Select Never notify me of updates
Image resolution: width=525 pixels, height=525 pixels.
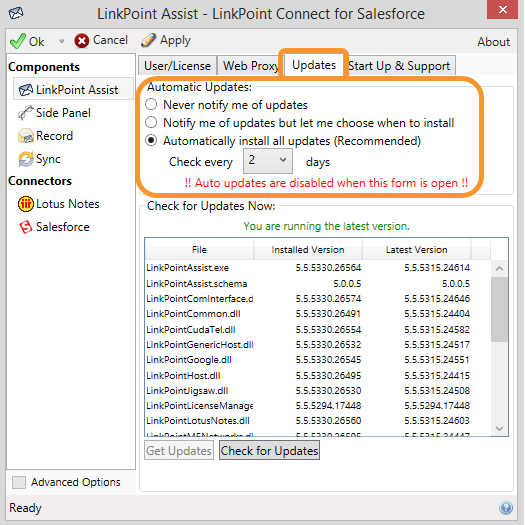(151, 104)
